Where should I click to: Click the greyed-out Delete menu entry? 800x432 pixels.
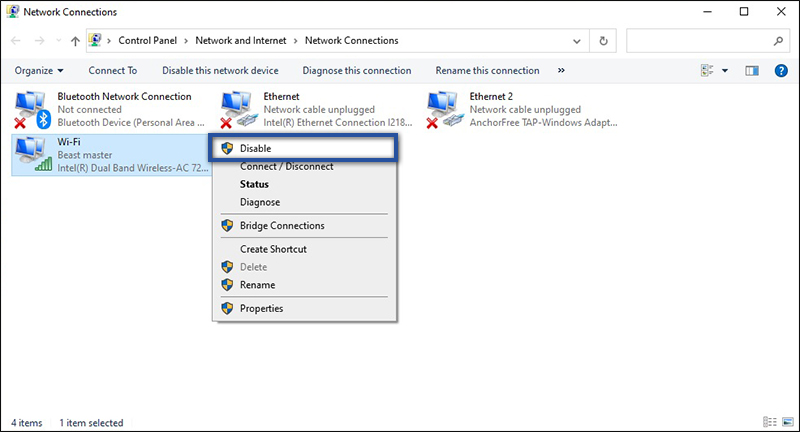tap(304, 267)
